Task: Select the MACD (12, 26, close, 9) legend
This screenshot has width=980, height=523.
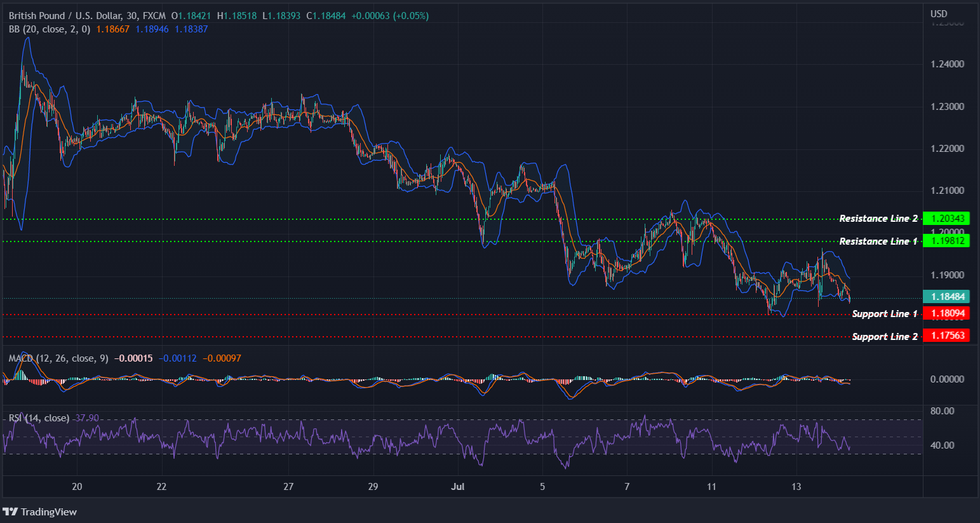Action: point(57,358)
